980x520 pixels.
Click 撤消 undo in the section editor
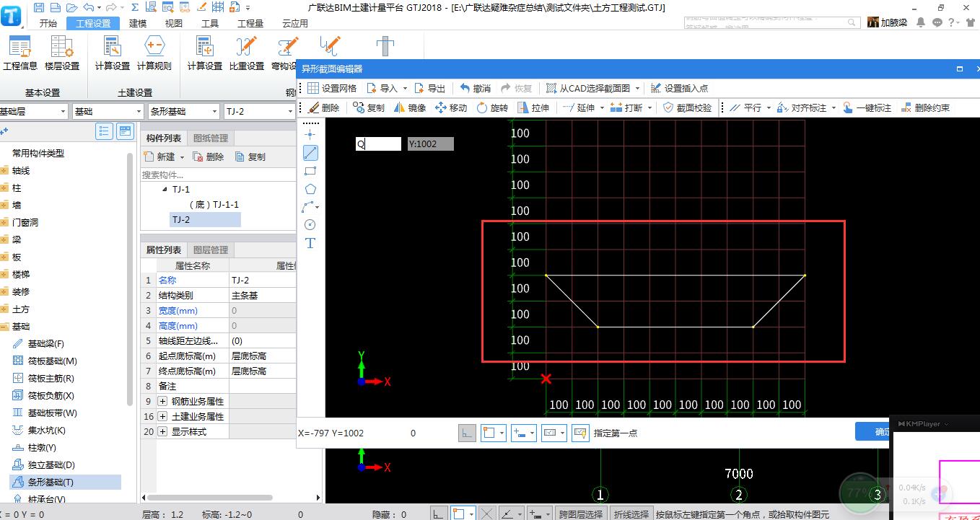[x=476, y=88]
